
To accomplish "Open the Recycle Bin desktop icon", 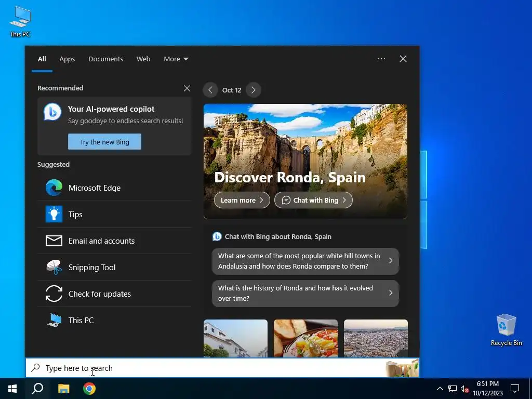I will (x=506, y=330).
